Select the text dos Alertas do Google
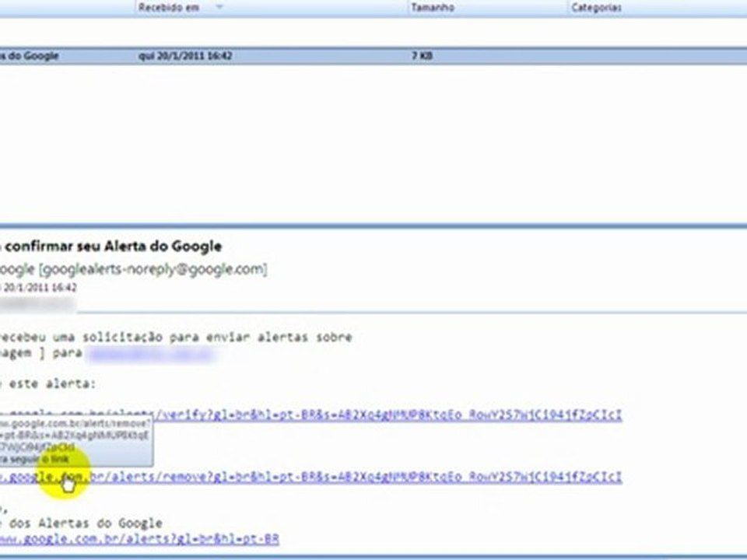Image resolution: width=747 pixels, height=560 pixels. coord(86,523)
